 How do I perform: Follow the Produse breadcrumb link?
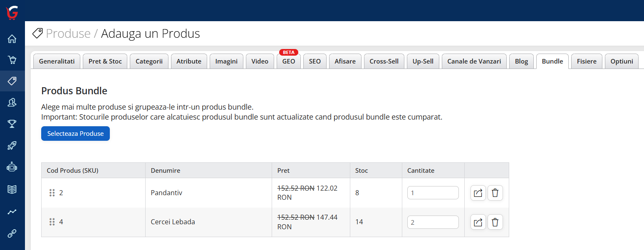pos(68,33)
